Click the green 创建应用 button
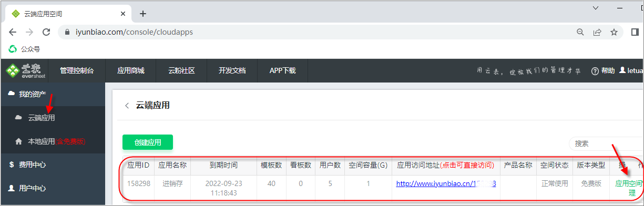The image size is (644, 206). click(148, 142)
